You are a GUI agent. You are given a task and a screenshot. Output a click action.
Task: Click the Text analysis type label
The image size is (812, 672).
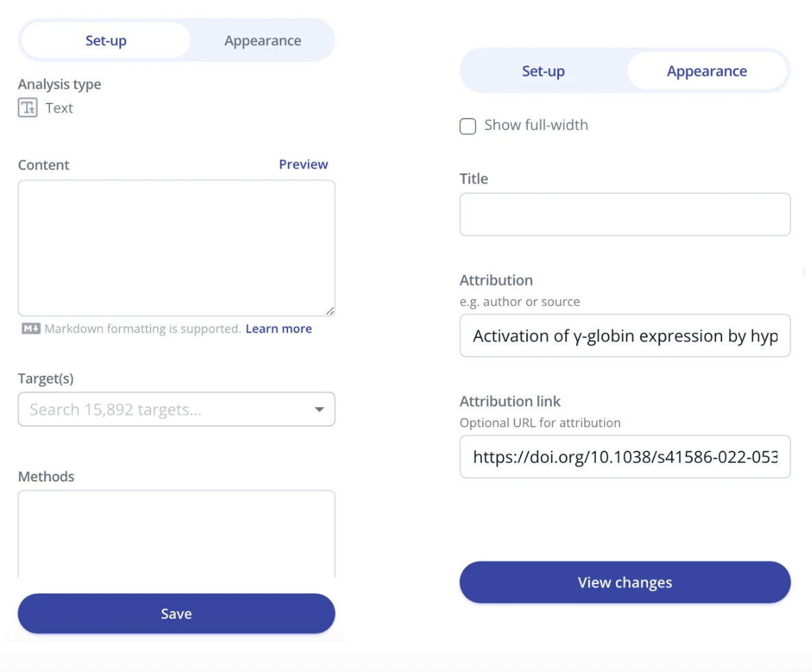click(59, 108)
